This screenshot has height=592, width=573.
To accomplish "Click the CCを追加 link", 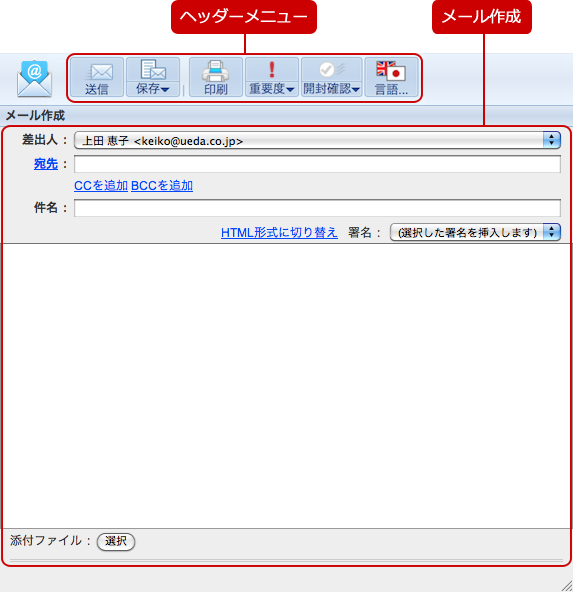I will [101, 186].
